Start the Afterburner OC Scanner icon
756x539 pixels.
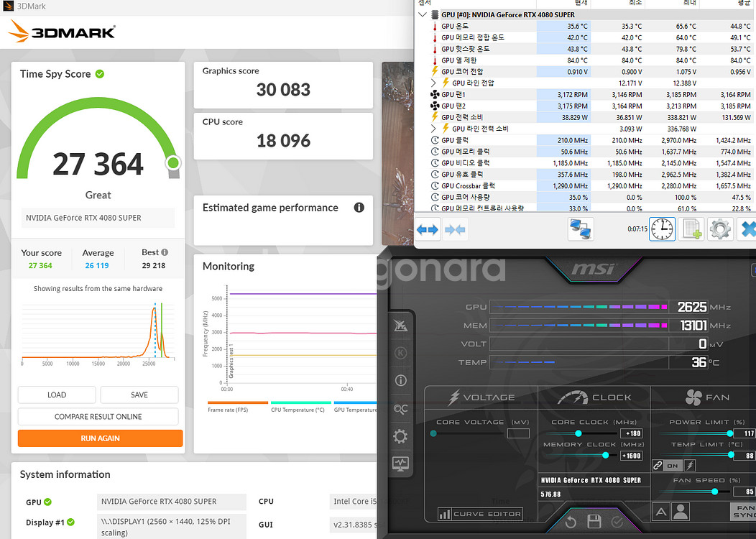(x=401, y=409)
